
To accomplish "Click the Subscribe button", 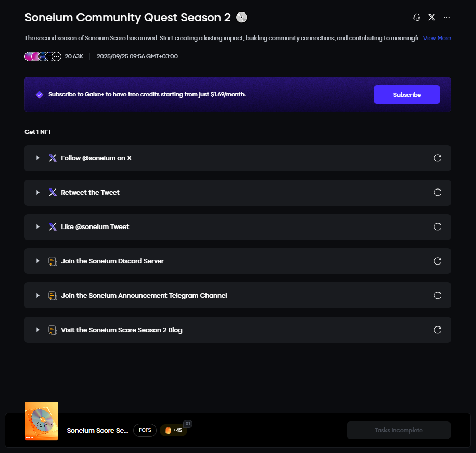I will [406, 95].
